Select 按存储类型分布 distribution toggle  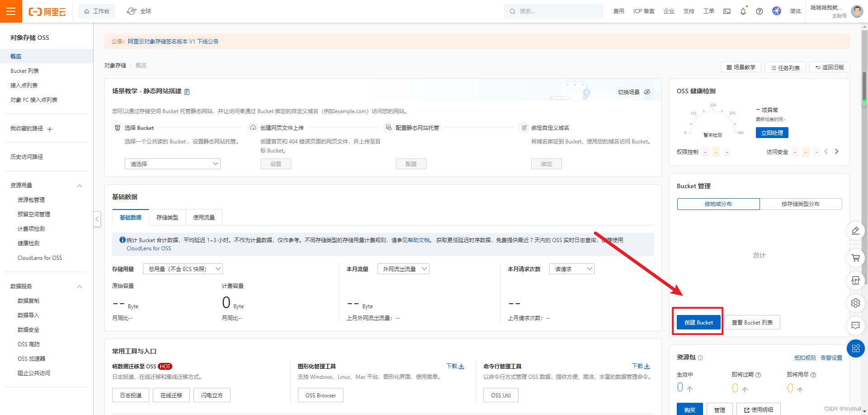[x=801, y=204]
